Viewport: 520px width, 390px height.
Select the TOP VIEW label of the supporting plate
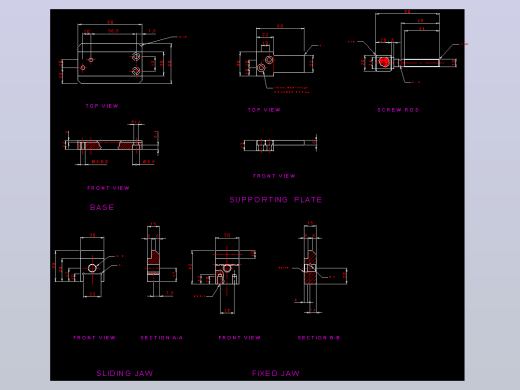(264, 110)
